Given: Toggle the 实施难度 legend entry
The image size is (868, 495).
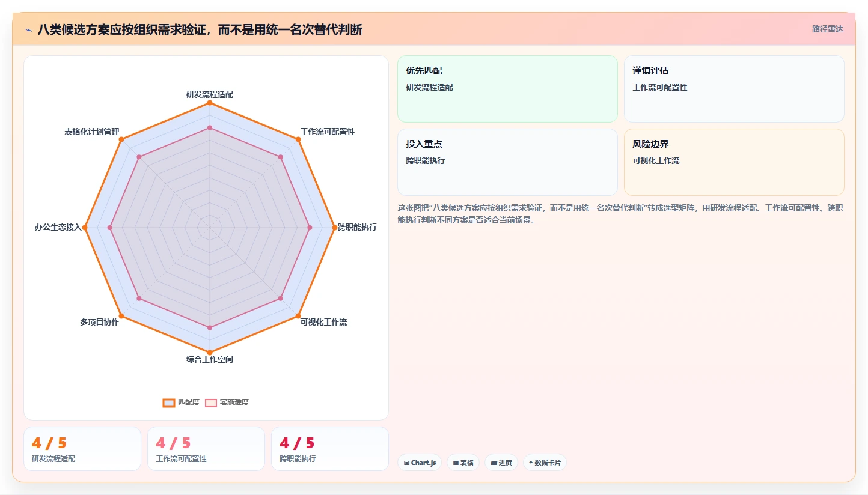Looking at the screenshot, I should [227, 402].
